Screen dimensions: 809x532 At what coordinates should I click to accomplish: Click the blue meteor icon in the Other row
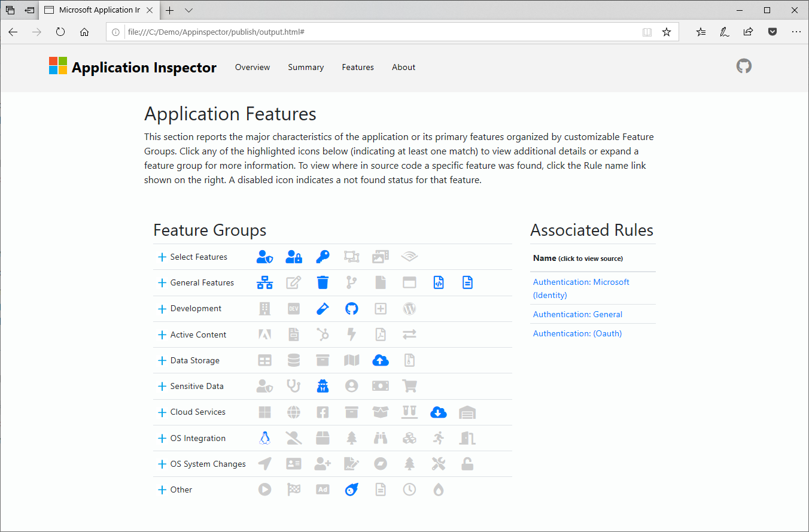[351, 489]
